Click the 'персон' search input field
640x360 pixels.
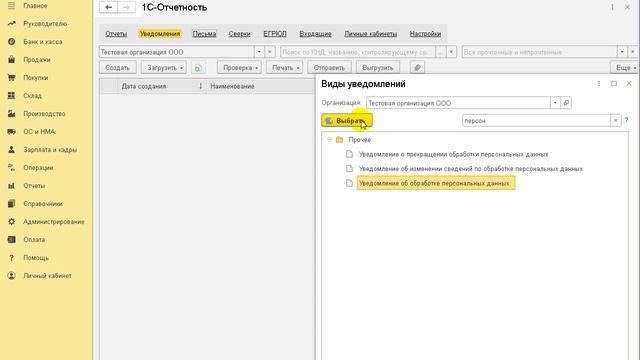click(x=536, y=120)
